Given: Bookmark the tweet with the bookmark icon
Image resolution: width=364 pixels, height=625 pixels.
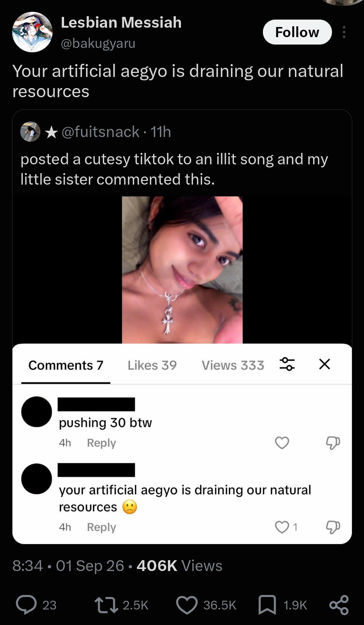Looking at the screenshot, I should (x=267, y=605).
